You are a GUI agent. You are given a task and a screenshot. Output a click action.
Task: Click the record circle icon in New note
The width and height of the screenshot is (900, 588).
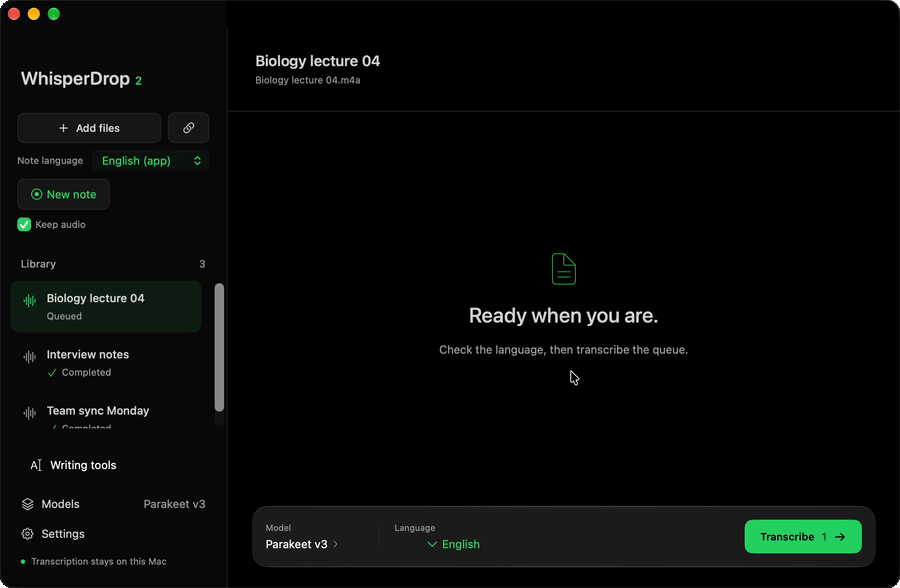[36, 194]
